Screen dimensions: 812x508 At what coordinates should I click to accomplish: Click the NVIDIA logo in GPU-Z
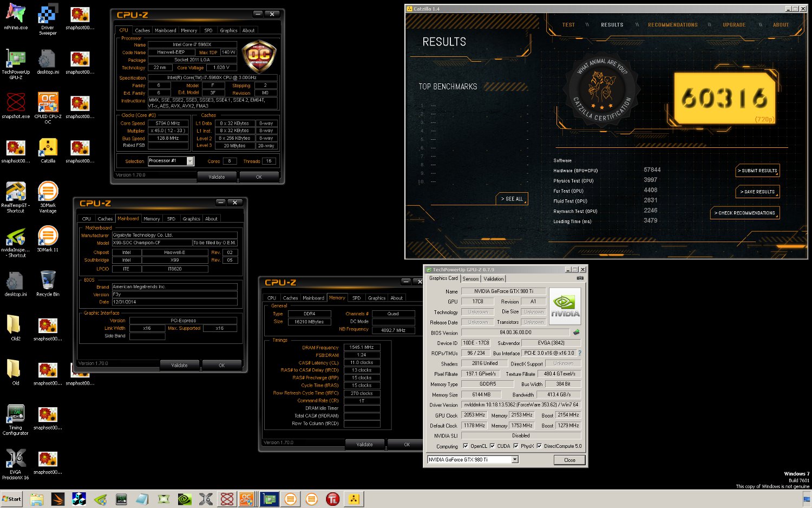565,307
